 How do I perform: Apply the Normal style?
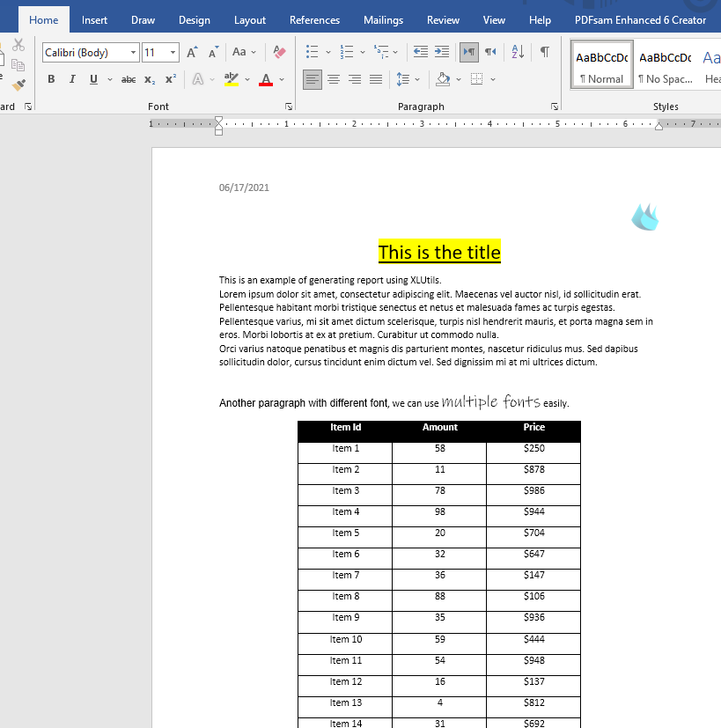pos(601,65)
